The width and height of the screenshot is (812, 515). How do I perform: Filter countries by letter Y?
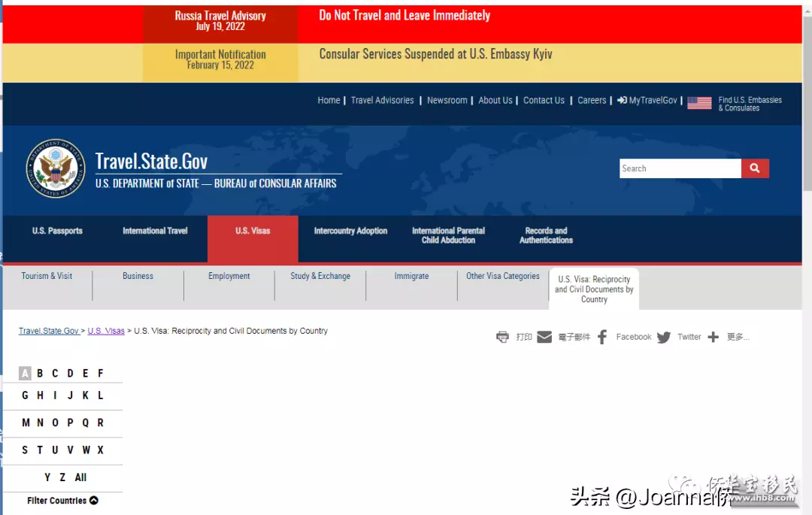(x=47, y=477)
